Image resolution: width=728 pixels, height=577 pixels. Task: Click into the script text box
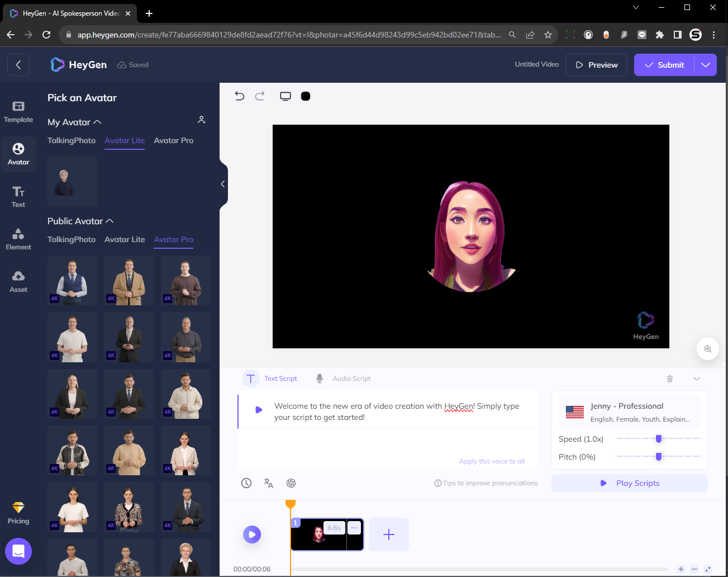pyautogui.click(x=397, y=412)
